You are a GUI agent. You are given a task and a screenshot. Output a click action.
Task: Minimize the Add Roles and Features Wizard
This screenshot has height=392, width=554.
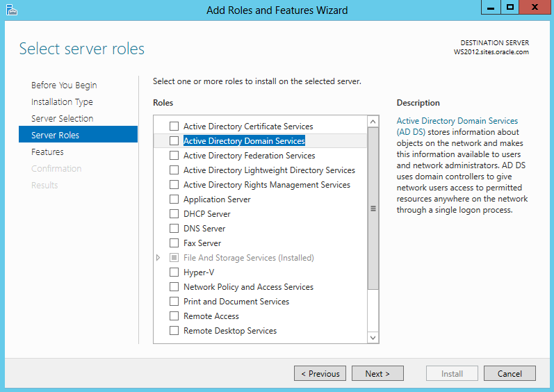pos(491,8)
